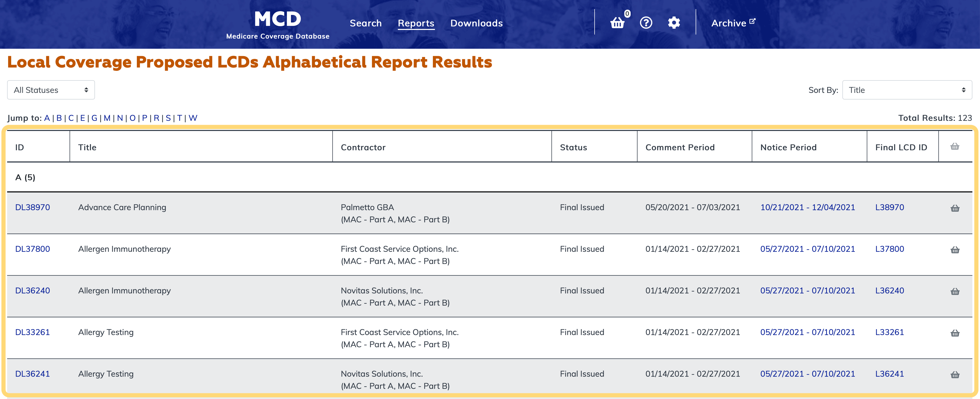Open final LCD L37800 link

(x=889, y=249)
